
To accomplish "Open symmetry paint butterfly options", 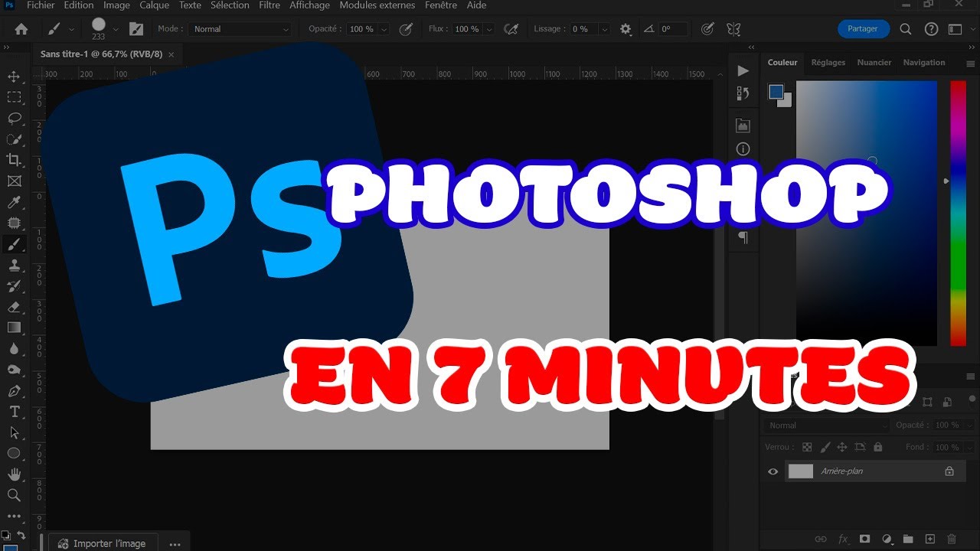I will point(733,29).
